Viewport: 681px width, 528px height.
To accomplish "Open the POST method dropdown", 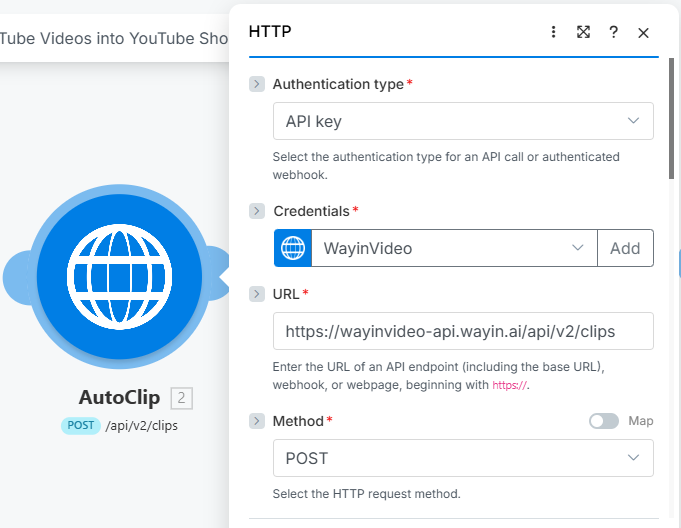I will coord(463,458).
